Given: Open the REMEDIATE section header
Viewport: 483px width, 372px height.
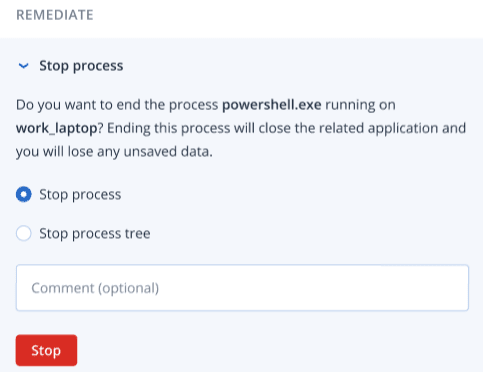Looking at the screenshot, I should [x=55, y=15].
